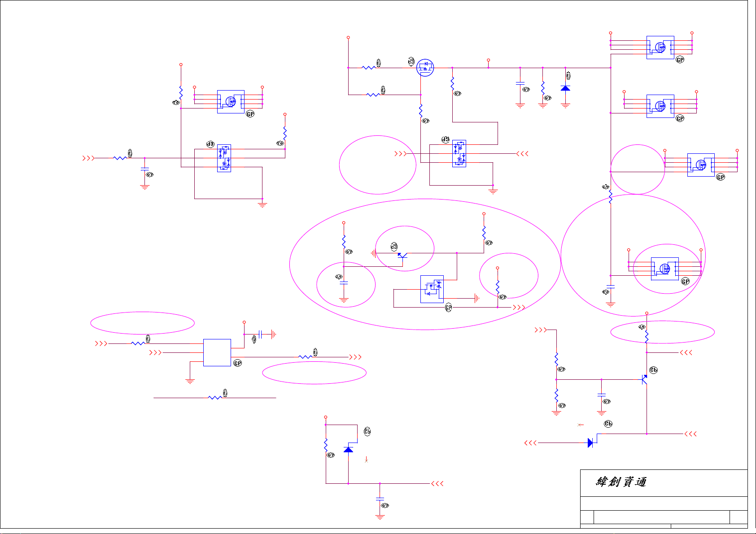Image resolution: width=756 pixels, height=534 pixels.
Task: Click the MOSFET block inside the large center ellipse
Action: [x=432, y=289]
